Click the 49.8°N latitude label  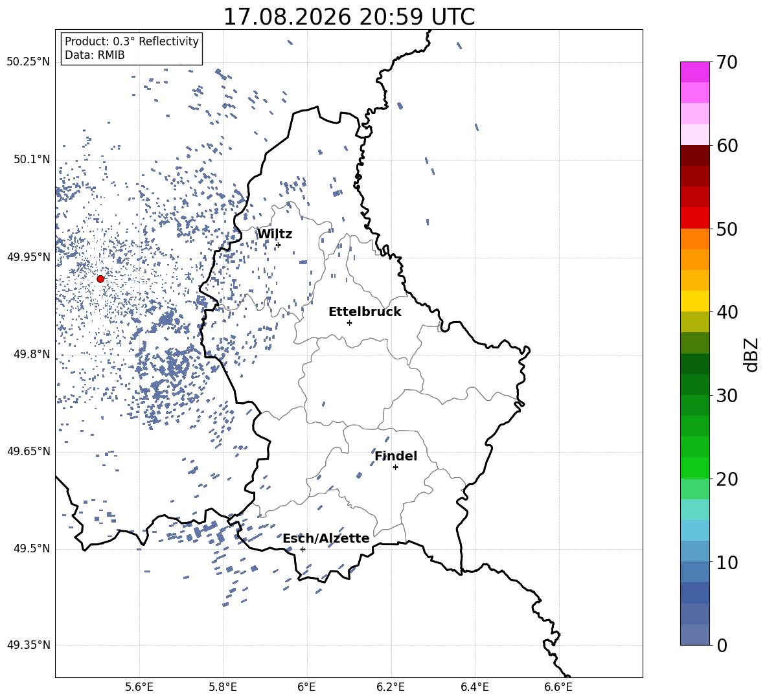[32, 354]
